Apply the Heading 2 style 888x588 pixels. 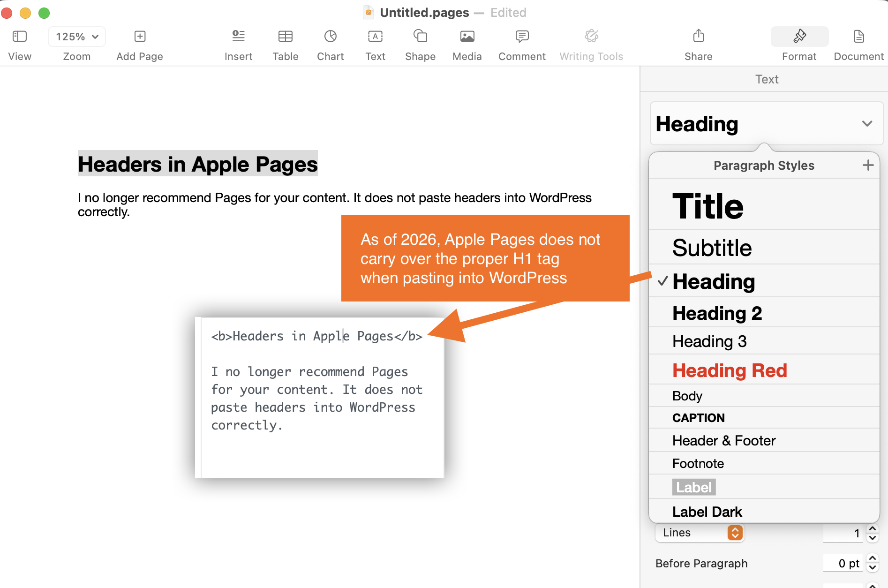[764, 313]
